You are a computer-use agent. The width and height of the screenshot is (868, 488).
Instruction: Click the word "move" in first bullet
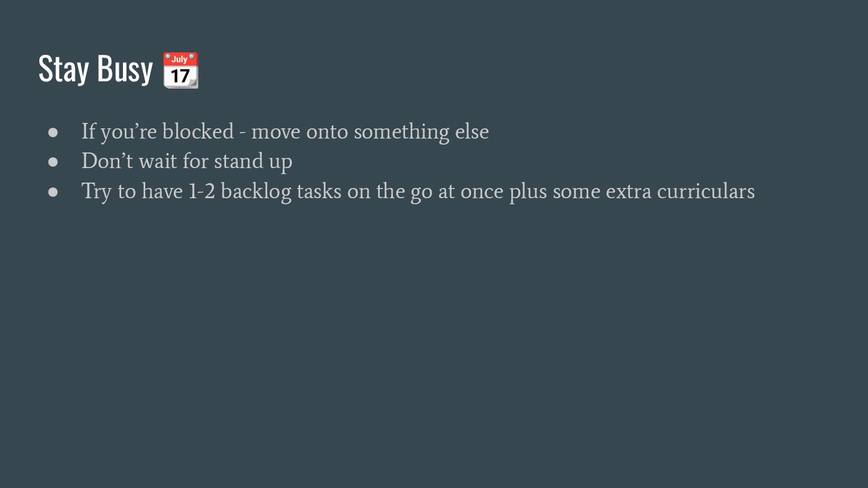[275, 131]
